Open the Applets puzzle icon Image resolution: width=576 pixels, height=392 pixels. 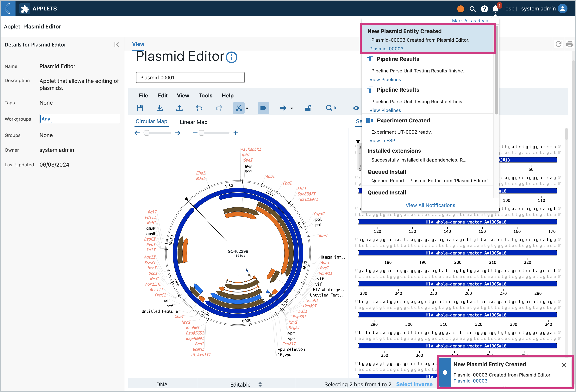pos(25,9)
